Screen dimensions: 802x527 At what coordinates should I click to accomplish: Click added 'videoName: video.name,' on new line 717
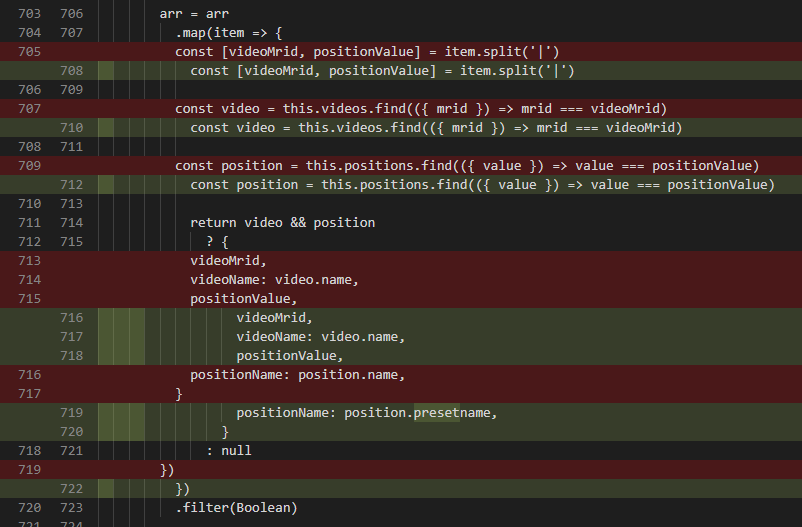tap(320, 337)
